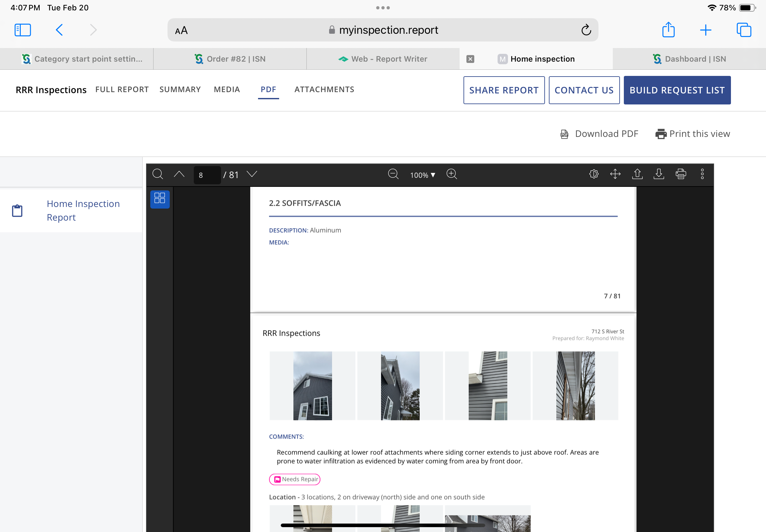
Task: Click the PDF viewer print icon
Action: point(681,174)
